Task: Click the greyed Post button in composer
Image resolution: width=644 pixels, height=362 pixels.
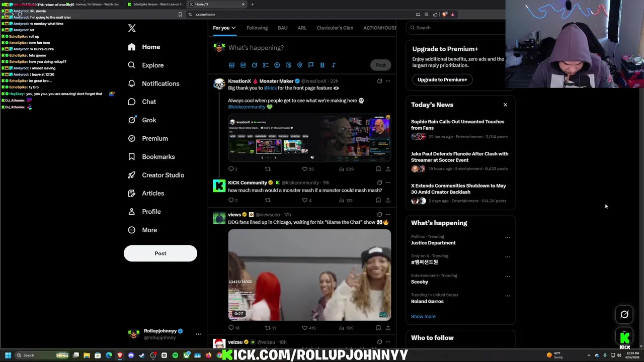Action: pyautogui.click(x=380, y=65)
